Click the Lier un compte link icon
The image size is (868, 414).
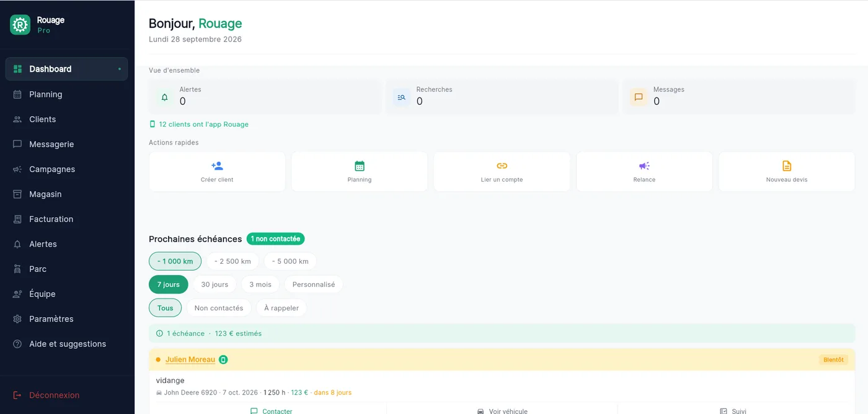(x=502, y=166)
